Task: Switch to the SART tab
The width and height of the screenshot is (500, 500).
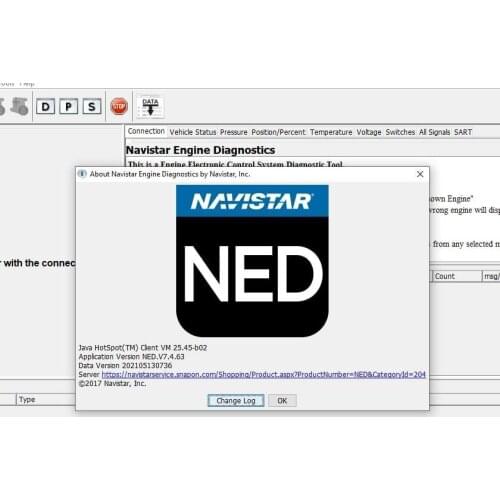Action: pos(463,132)
